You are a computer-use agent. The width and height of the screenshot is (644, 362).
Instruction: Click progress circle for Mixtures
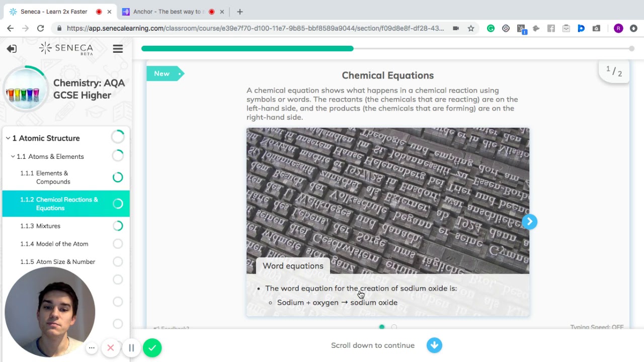[118, 226]
